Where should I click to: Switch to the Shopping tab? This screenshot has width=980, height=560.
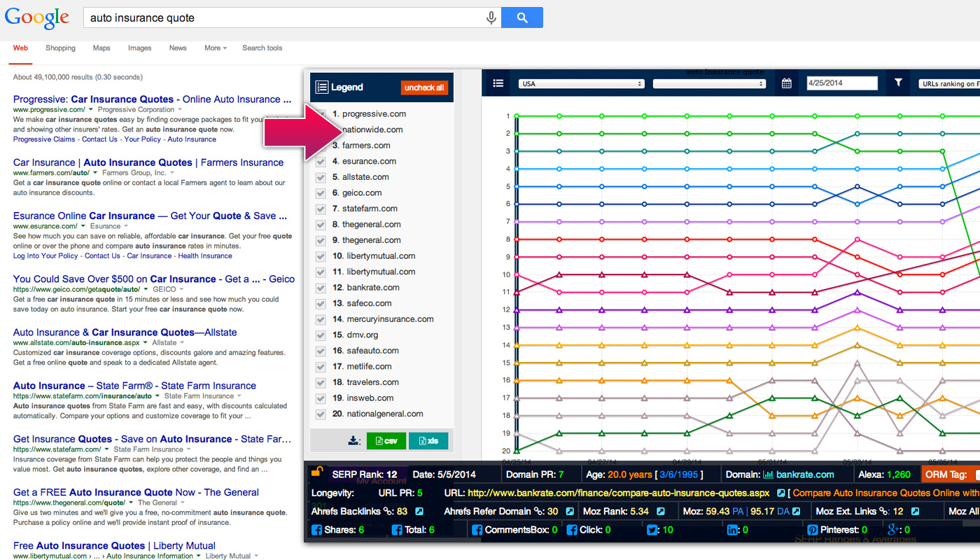60,48
